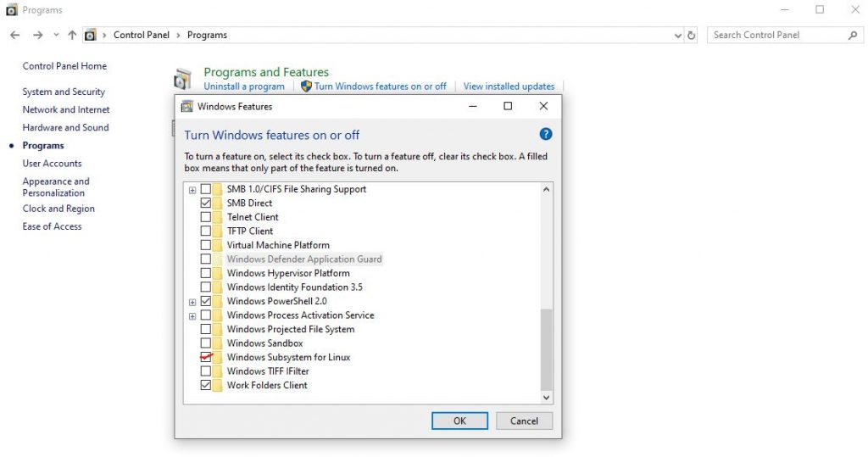Image resolution: width=868 pixels, height=457 pixels.
Task: Click the Windows Features title bar icon
Action: (x=187, y=106)
